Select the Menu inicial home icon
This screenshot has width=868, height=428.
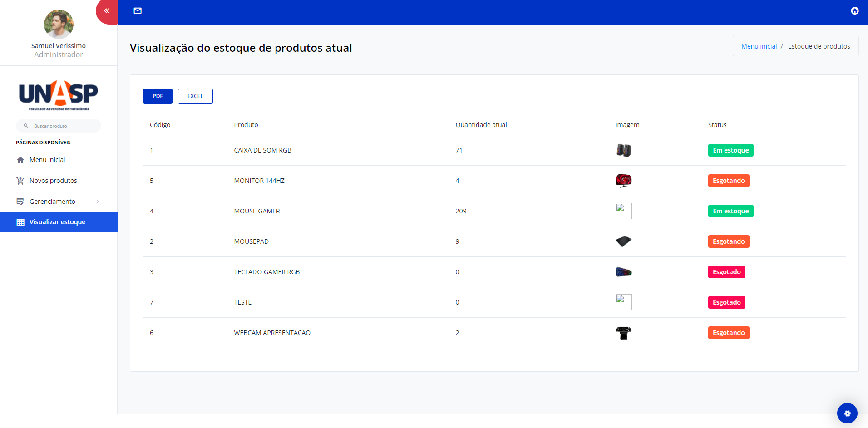[20, 159]
